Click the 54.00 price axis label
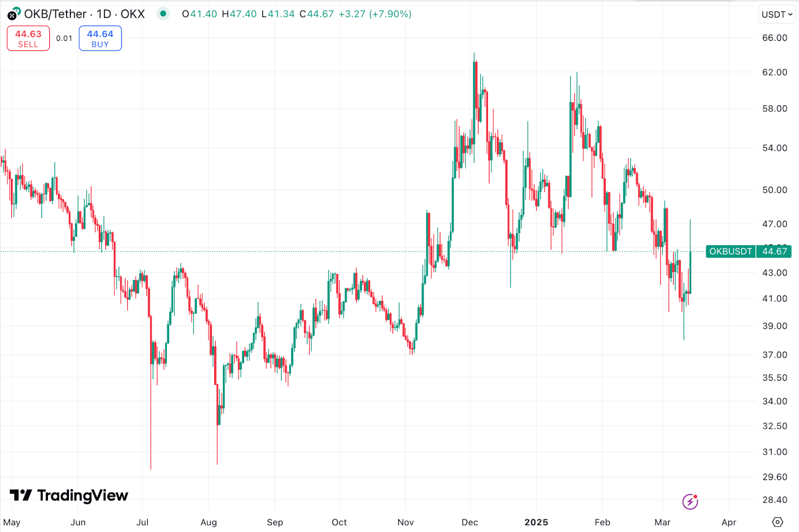Viewport: 799px width, 532px height. (x=775, y=148)
